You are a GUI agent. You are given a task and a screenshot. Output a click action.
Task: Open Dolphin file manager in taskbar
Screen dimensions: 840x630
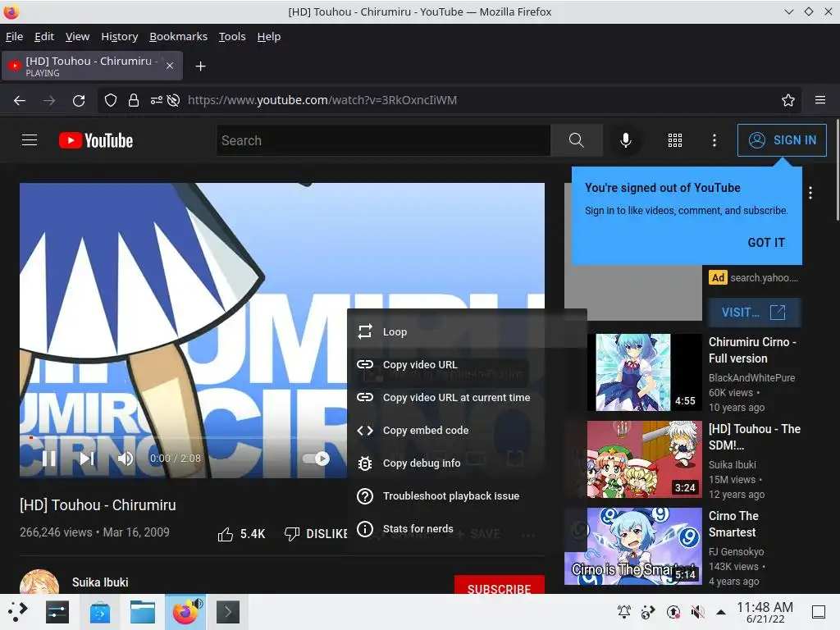pos(143,612)
